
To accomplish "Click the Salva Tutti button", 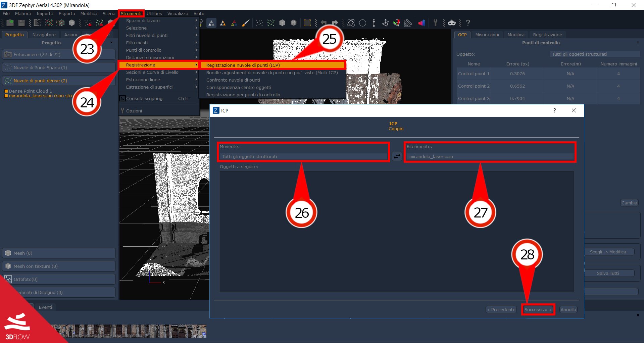I will click(x=608, y=273).
